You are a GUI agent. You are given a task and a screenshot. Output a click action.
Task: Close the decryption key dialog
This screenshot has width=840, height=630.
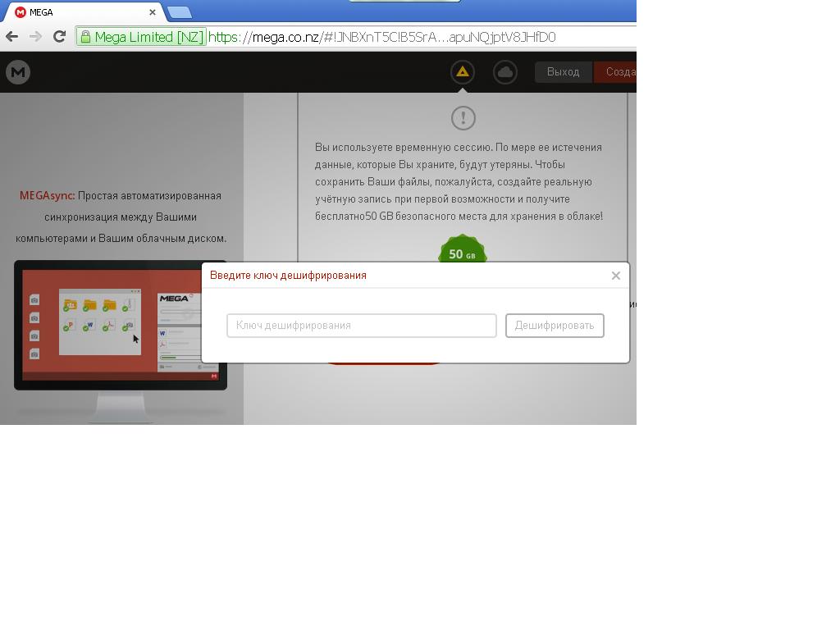click(x=615, y=276)
